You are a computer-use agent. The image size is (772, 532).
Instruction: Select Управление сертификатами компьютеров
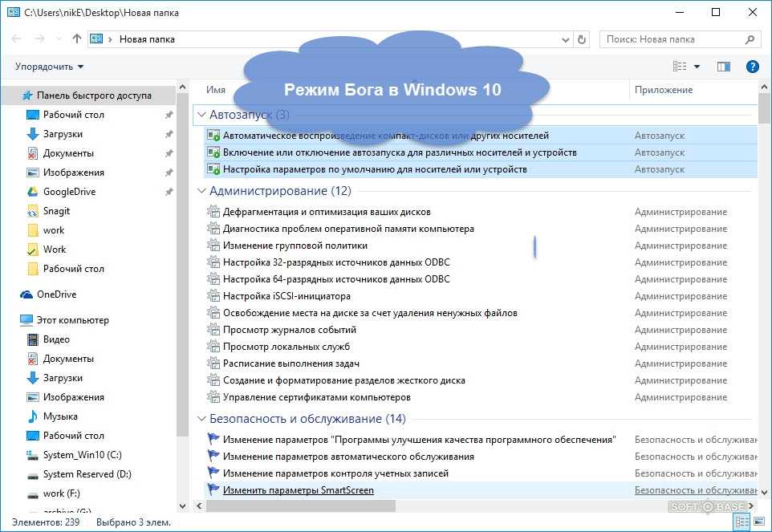point(316,397)
